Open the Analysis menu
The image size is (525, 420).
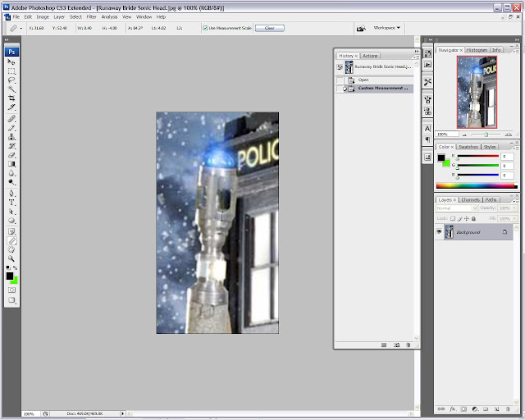point(109,16)
